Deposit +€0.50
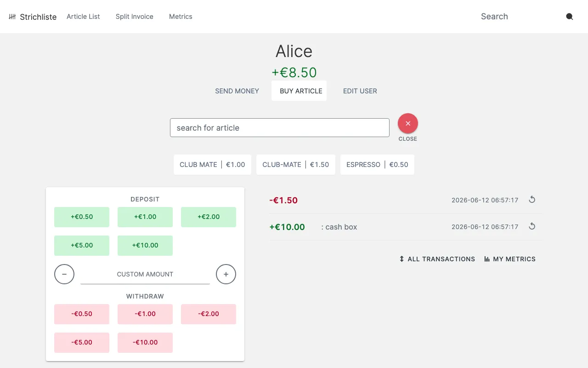The width and height of the screenshot is (588, 368). [x=82, y=217]
